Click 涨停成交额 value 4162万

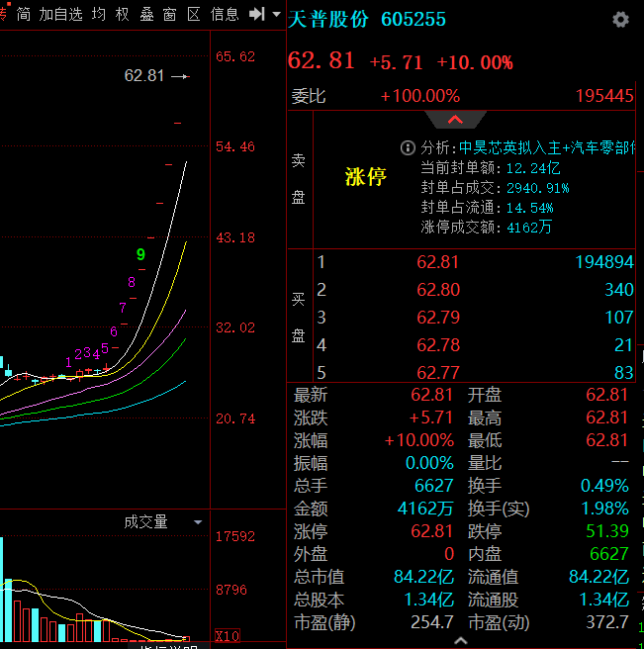529,228
